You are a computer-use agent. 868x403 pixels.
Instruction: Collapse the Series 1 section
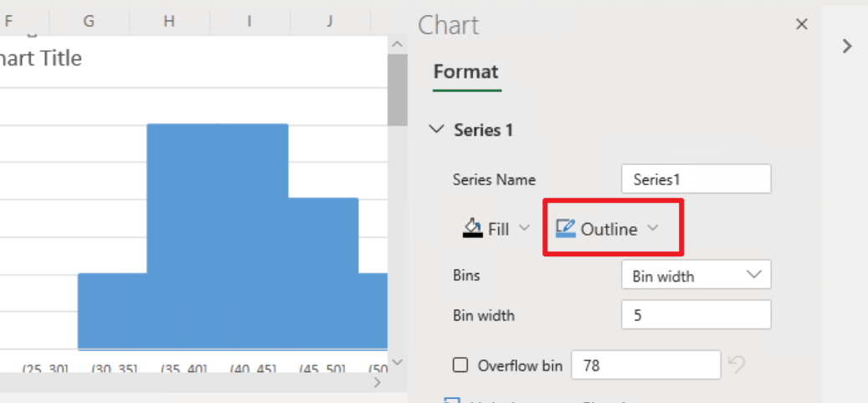click(x=437, y=130)
